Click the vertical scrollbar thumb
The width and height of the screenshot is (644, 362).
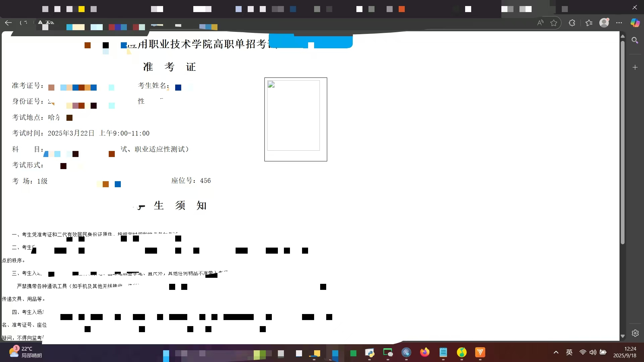click(623, 141)
